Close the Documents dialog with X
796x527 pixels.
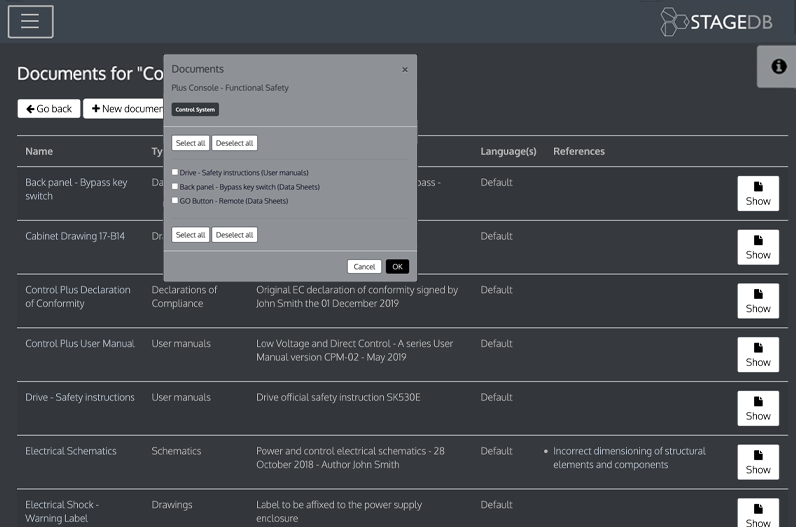coord(405,70)
